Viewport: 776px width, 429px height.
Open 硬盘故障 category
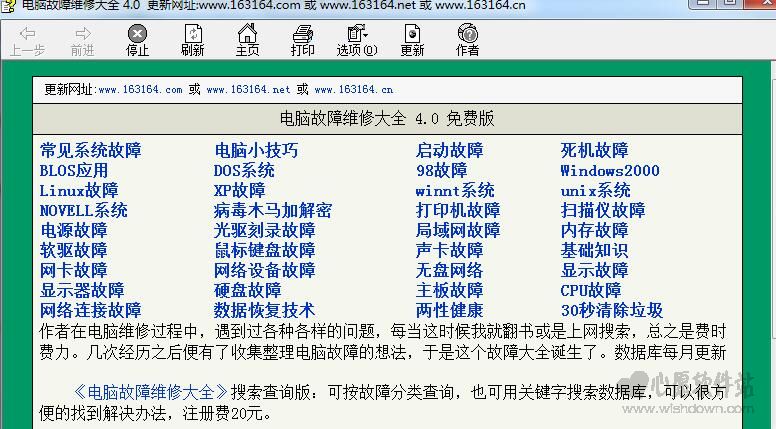click(247, 290)
